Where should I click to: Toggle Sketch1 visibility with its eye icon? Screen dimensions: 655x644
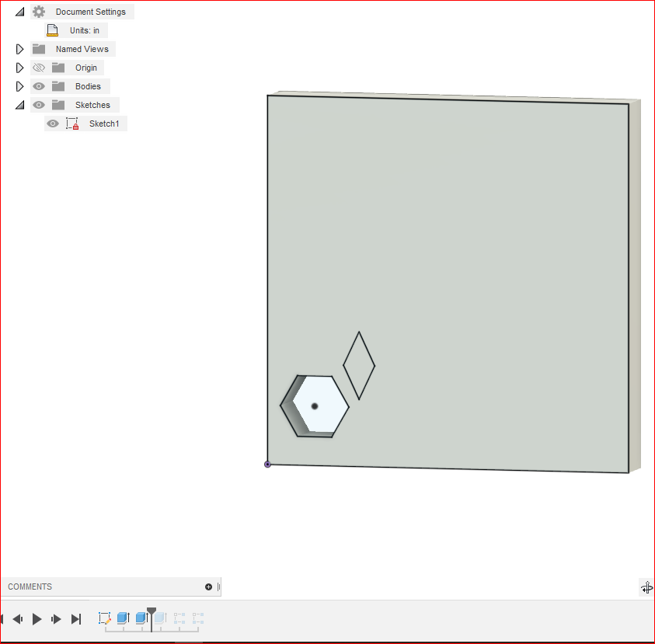tap(52, 123)
